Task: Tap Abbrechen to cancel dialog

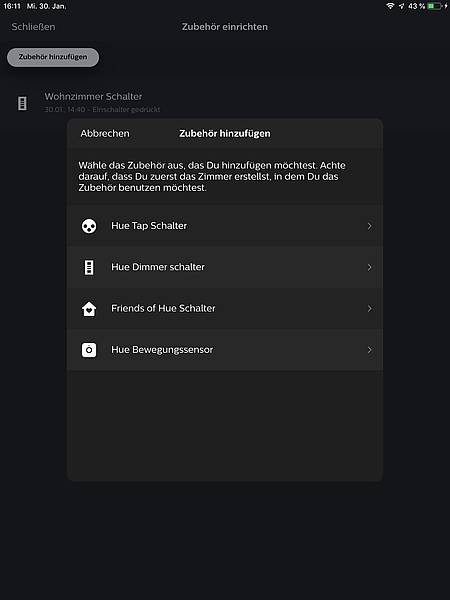Action: tap(105, 134)
